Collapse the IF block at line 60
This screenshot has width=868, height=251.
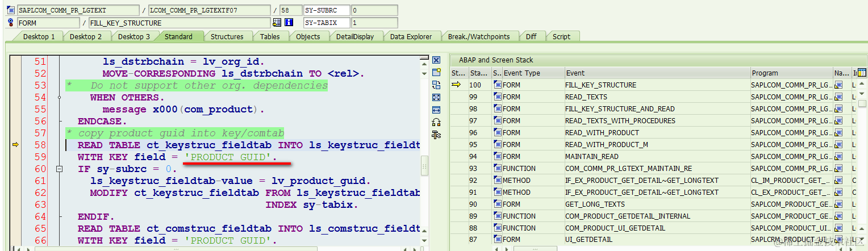[59, 169]
